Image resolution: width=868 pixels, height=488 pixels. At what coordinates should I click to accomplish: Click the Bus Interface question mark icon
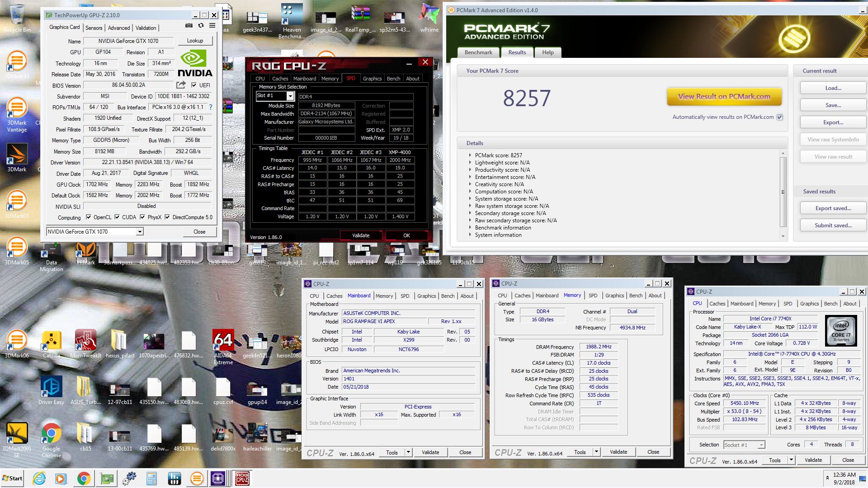click(x=210, y=107)
